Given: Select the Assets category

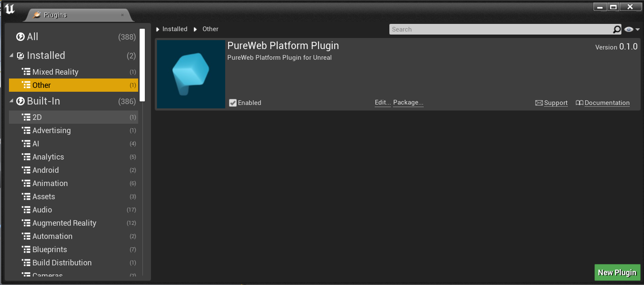Looking at the screenshot, I should 73,196.
